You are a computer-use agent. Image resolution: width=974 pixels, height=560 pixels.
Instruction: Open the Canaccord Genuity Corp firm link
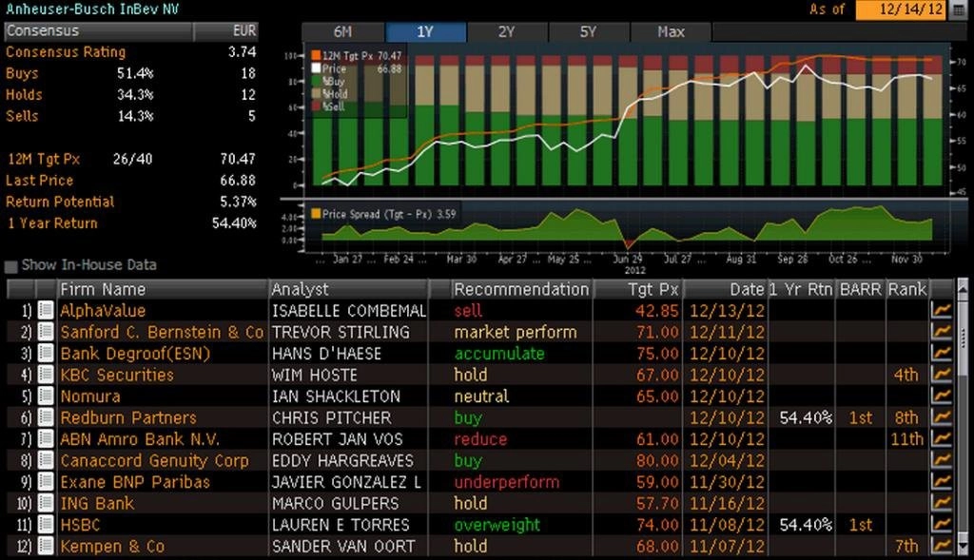(154, 461)
